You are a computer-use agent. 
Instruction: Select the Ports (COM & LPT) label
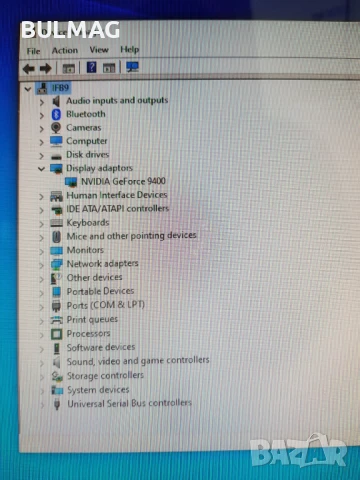coord(106,305)
